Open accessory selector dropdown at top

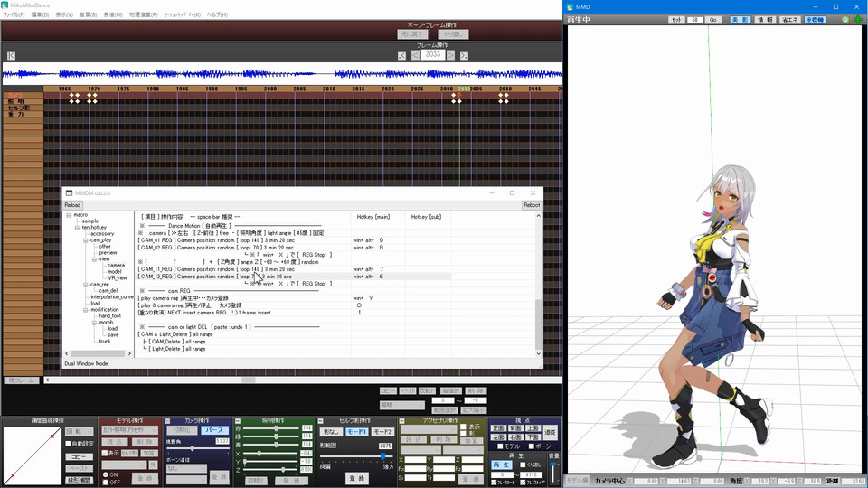429,430
